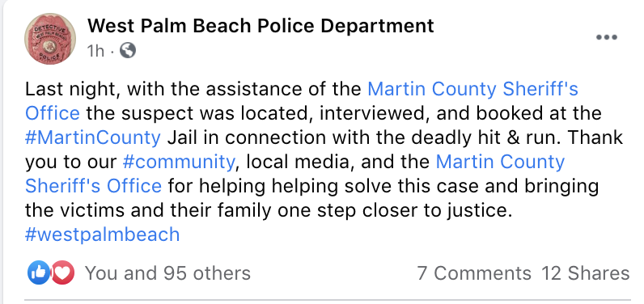Click the public globe privacy icon
Viewport: 644px width, 304px height.
click(x=128, y=51)
